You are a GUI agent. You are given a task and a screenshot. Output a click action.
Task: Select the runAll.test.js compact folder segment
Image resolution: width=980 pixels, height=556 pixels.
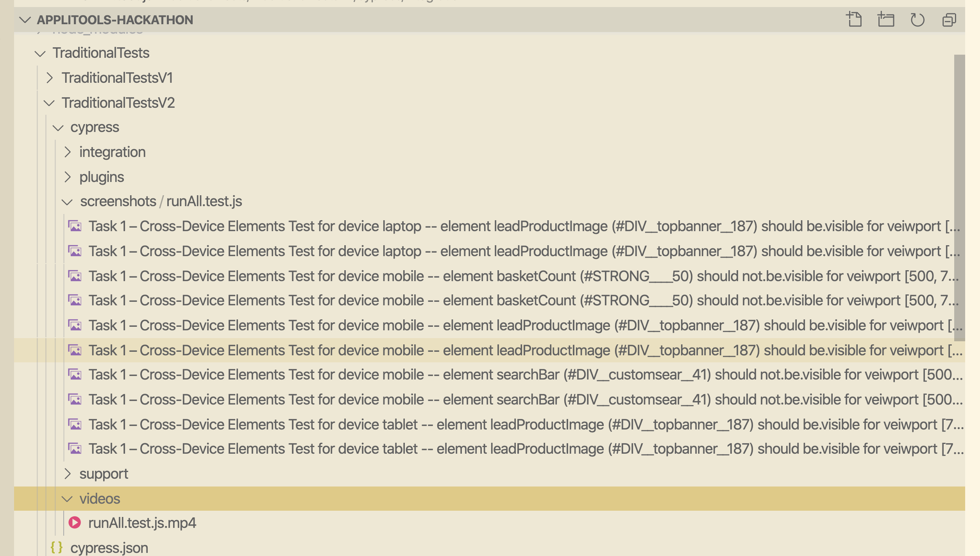coord(204,201)
